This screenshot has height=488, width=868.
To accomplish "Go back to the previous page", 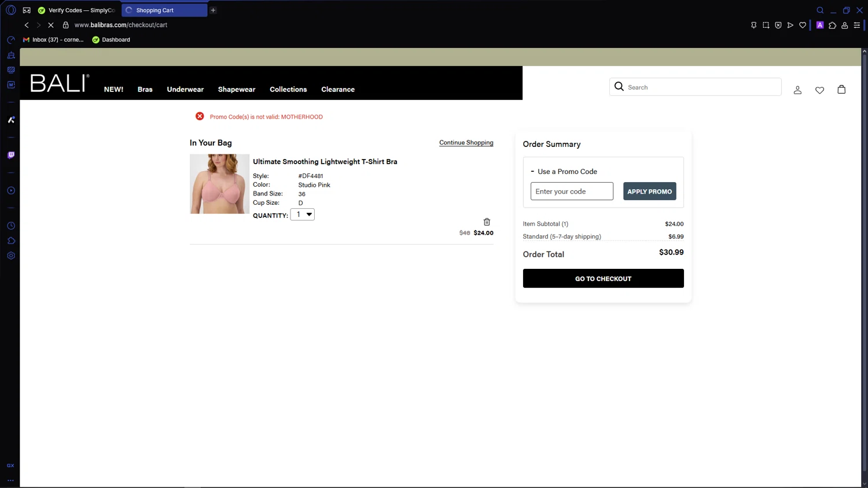I will 27,25.
